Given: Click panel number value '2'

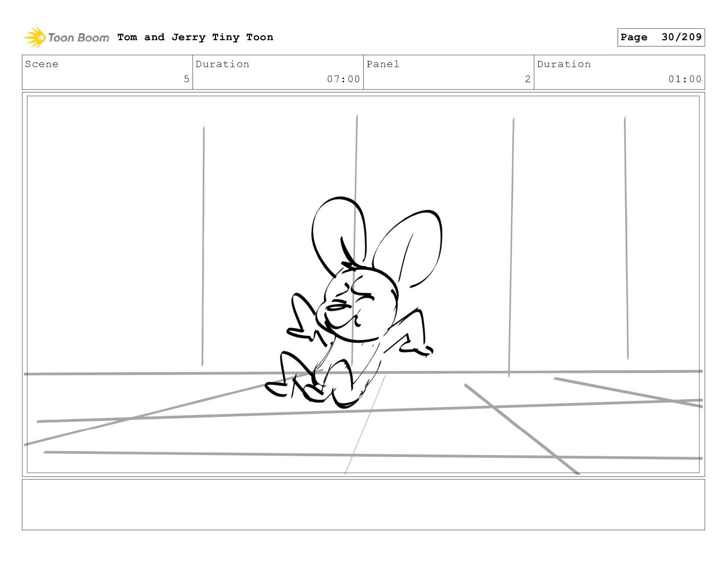Looking at the screenshot, I should click(x=528, y=79).
